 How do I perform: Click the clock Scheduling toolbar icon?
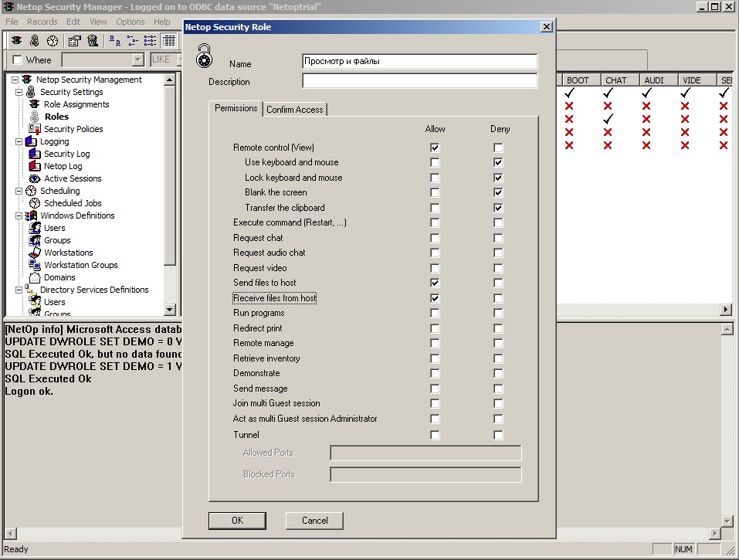53,41
